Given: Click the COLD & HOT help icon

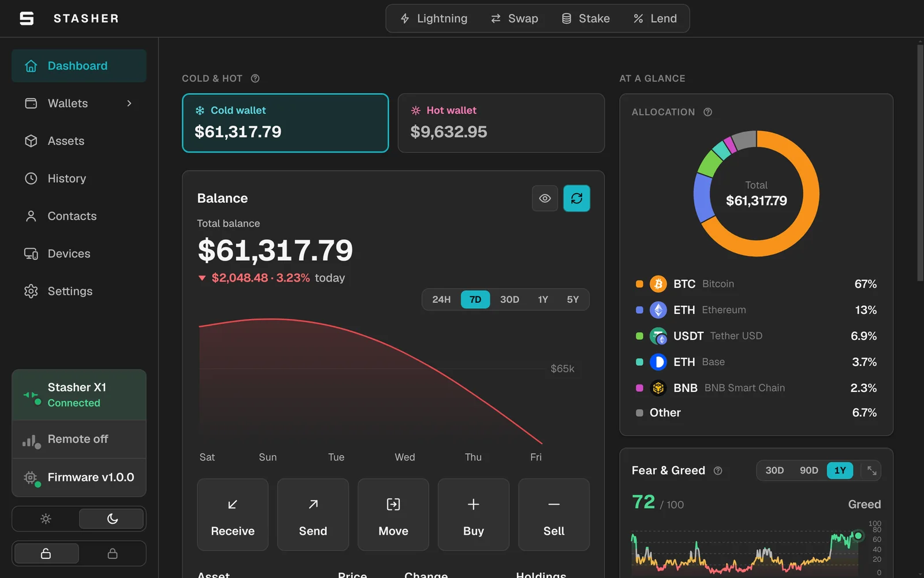Looking at the screenshot, I should tap(255, 79).
